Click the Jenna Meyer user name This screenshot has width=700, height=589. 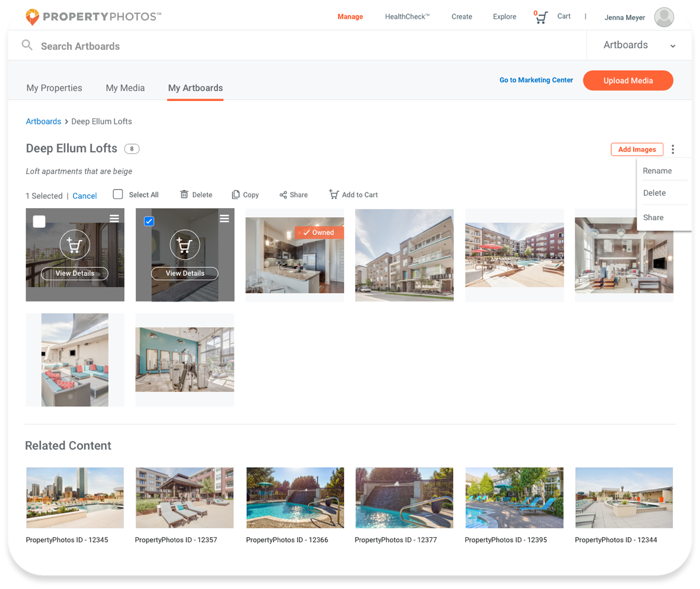pos(625,18)
